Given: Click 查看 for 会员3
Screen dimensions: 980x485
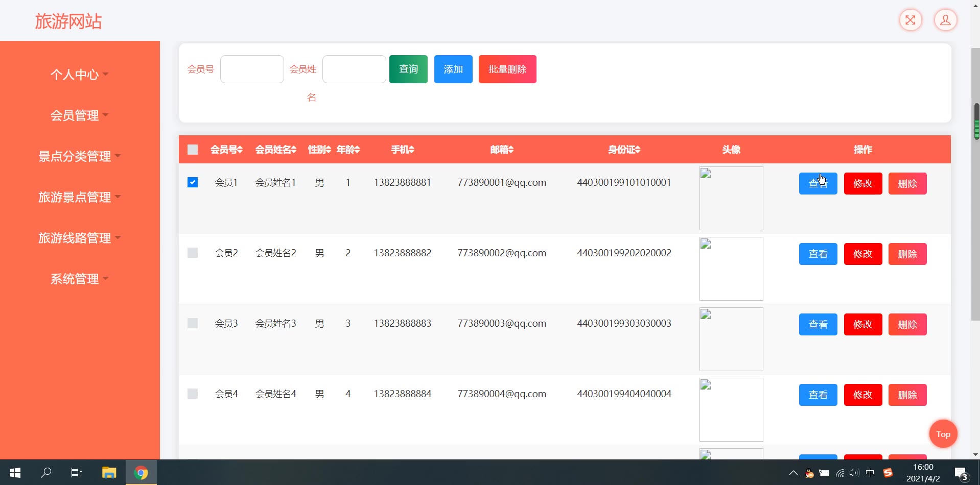Looking at the screenshot, I should (x=818, y=324).
